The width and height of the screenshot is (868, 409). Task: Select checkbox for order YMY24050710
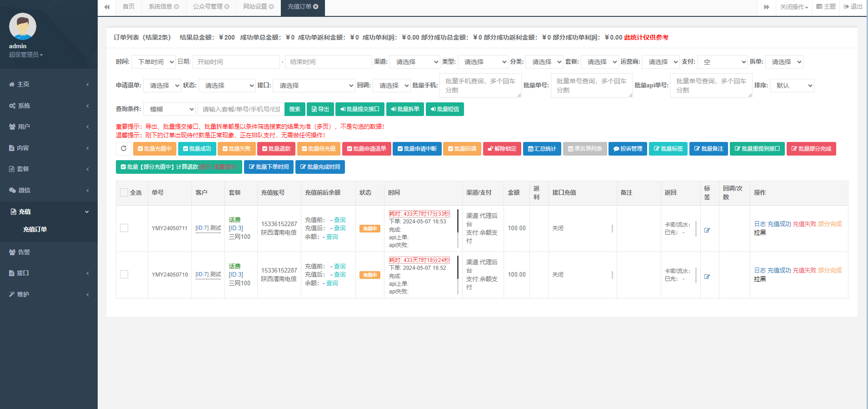[124, 274]
